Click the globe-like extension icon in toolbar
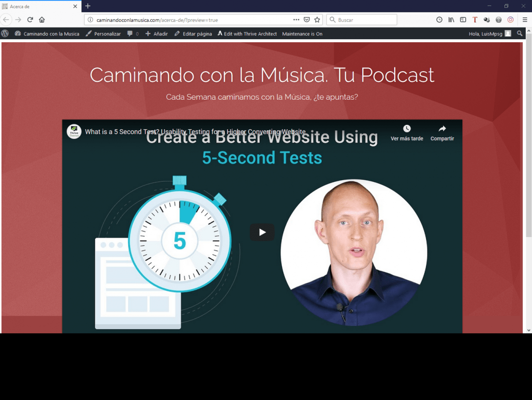Viewport: 532px width, 400px height. point(499,20)
